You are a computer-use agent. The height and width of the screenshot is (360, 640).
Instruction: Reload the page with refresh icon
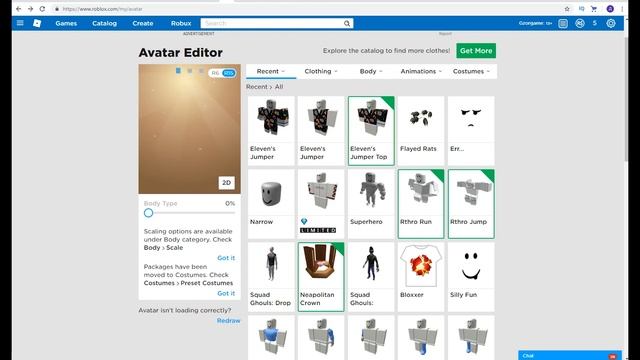click(x=42, y=9)
